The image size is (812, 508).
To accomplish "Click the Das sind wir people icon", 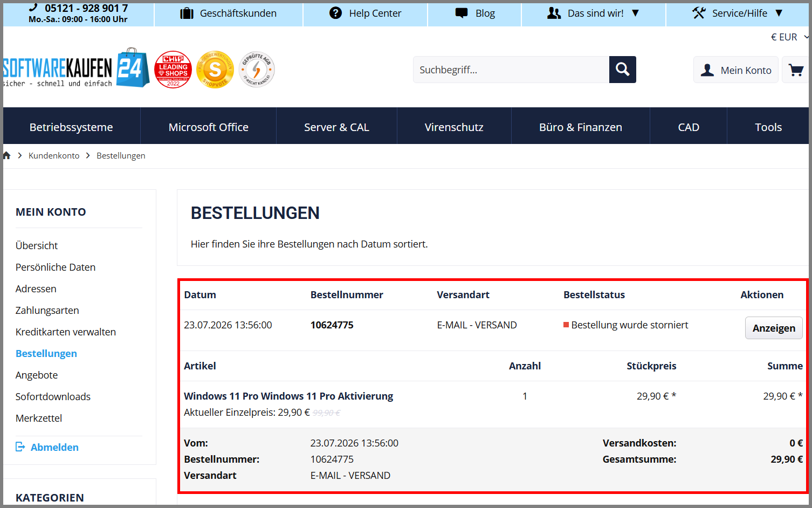I will [554, 13].
